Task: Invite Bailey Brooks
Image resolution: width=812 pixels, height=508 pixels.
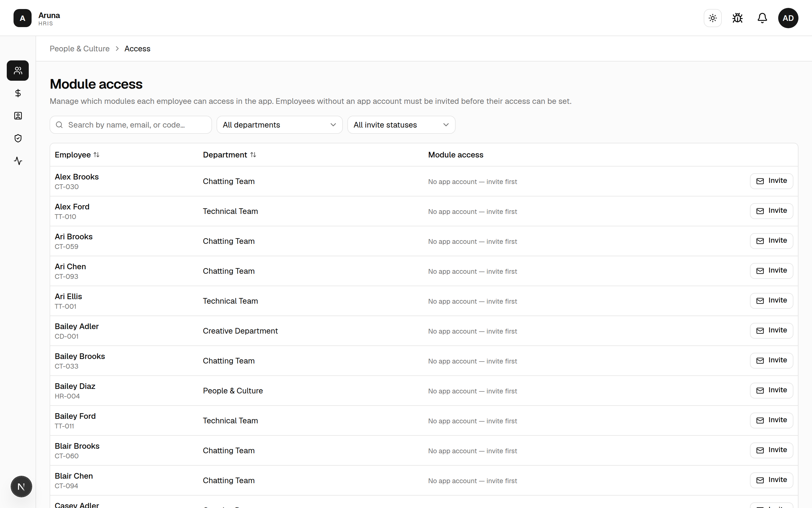Action: [x=771, y=360]
